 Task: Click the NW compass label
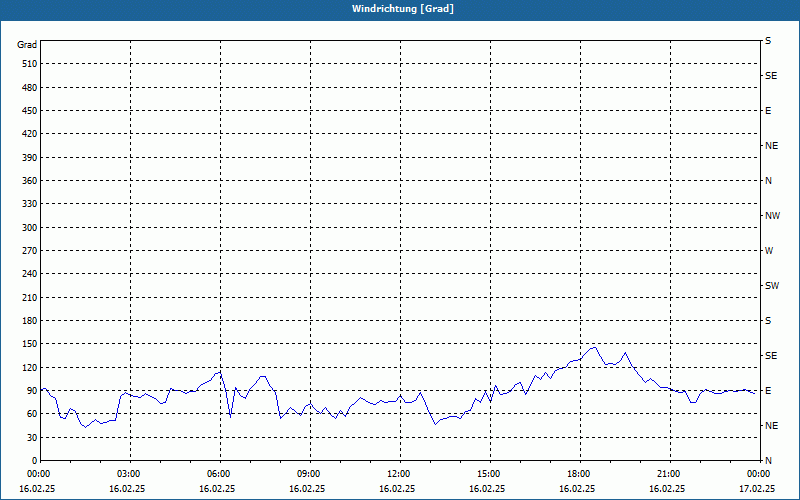pyautogui.click(x=772, y=216)
